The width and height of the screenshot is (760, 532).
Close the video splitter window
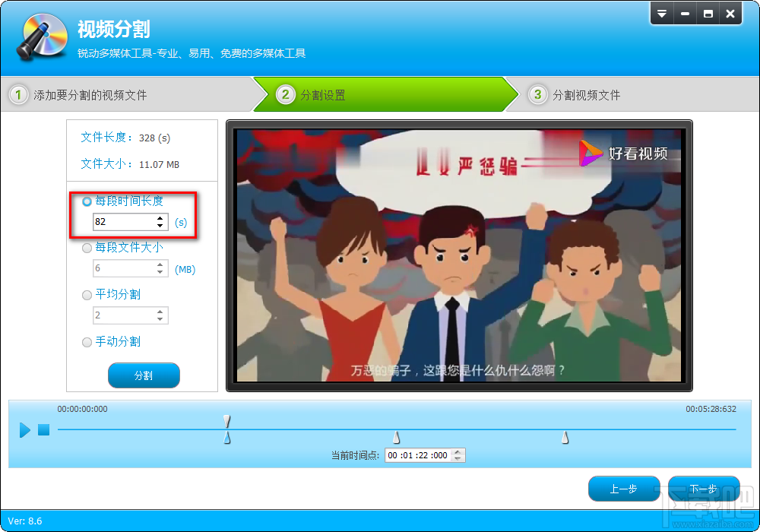pyautogui.click(x=730, y=14)
